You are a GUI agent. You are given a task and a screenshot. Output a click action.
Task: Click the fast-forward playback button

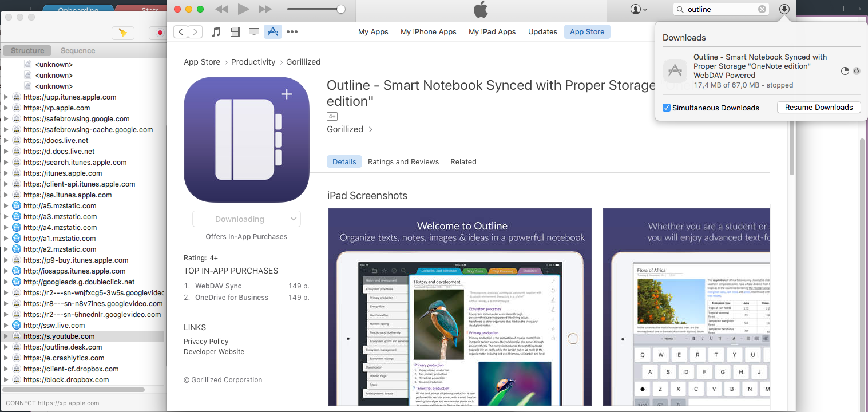tap(264, 9)
